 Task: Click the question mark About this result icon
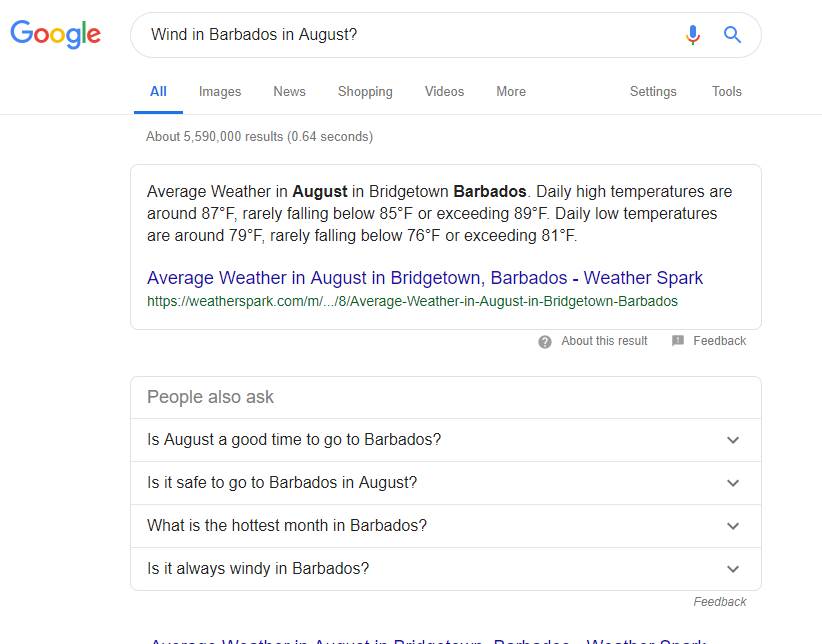545,341
